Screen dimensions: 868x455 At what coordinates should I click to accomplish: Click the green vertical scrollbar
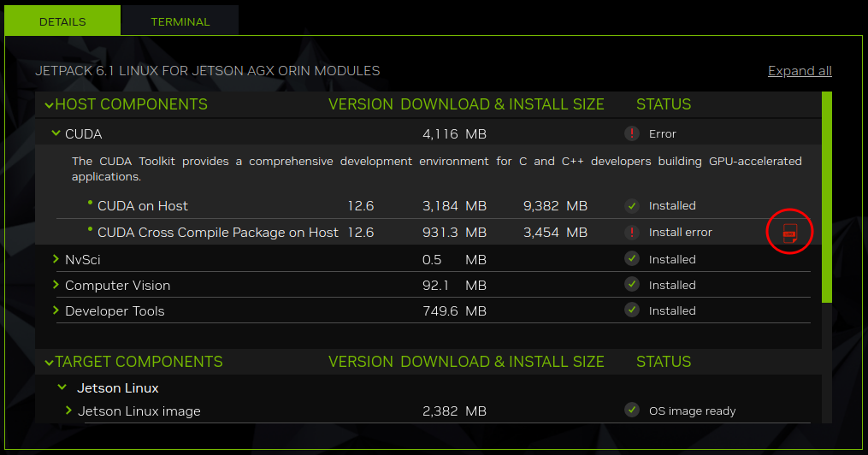pos(826,197)
